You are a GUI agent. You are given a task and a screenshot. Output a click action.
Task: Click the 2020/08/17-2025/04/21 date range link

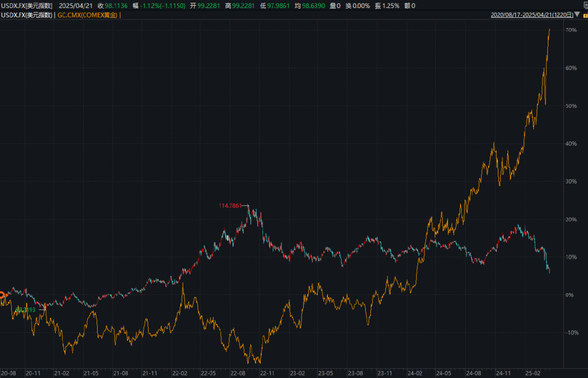[x=532, y=15]
